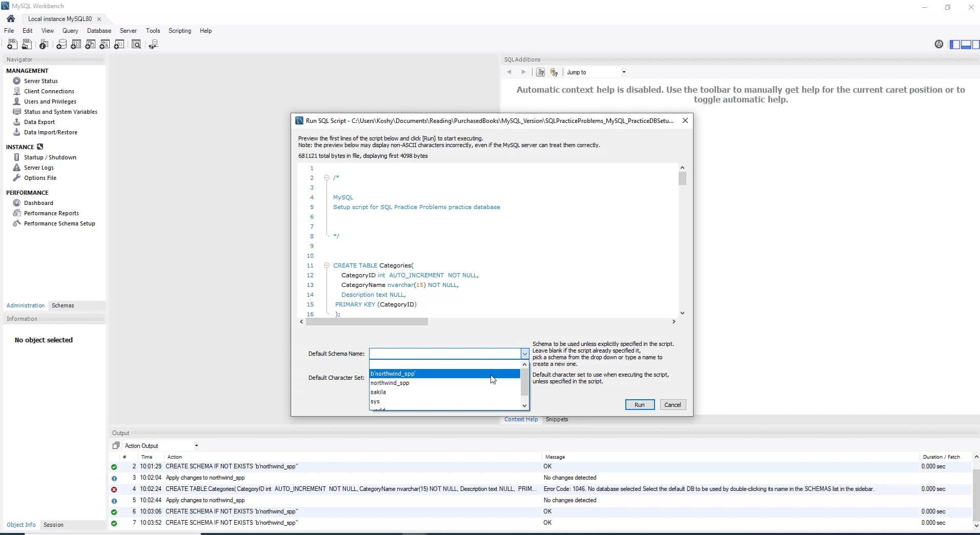Viewport: 980px width, 535px height.
Task: Go to the home screen icon
Action: 11,18
